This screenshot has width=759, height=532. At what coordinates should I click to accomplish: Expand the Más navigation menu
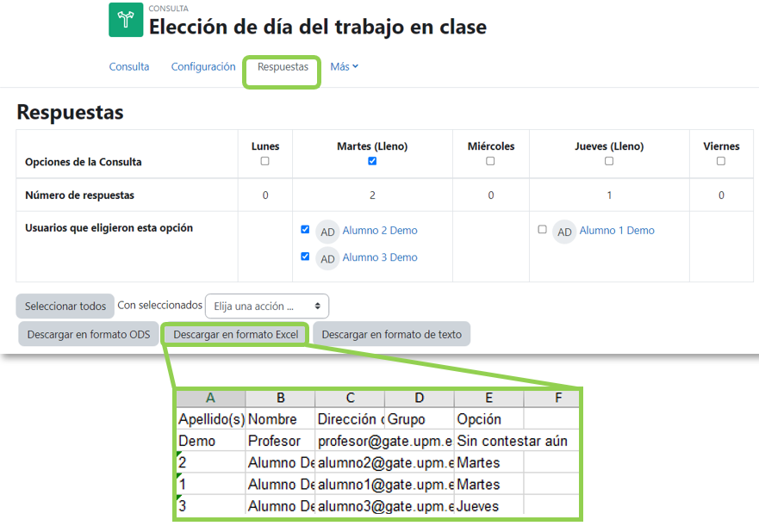coord(344,65)
